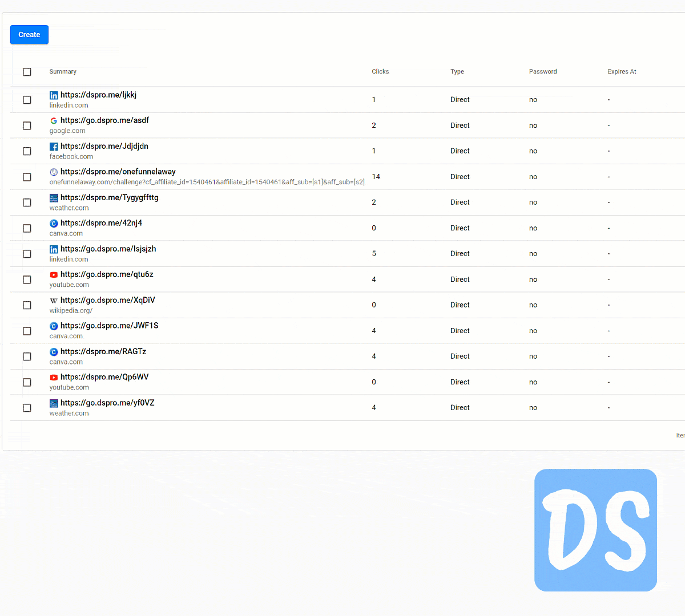
Task: Click the Facebook favicon beside dspro.me/Jdjdjdn
Action: tap(54, 147)
